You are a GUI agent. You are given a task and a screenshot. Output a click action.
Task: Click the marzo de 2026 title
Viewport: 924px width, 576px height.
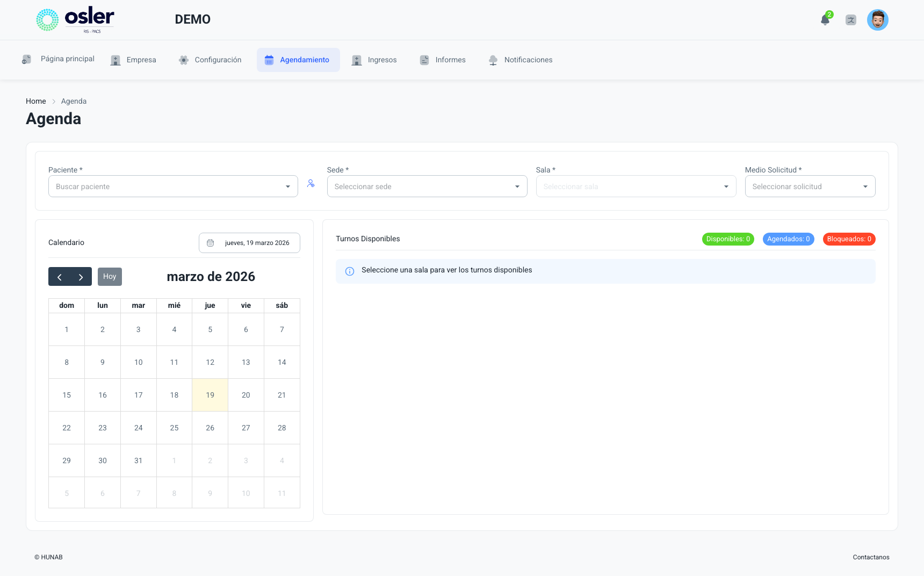coord(211,277)
